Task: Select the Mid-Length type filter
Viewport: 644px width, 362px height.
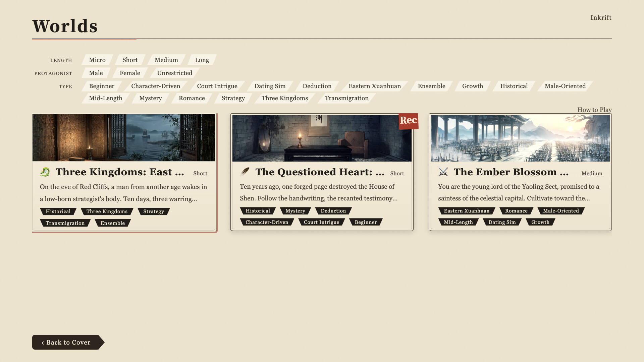Action: click(106, 98)
